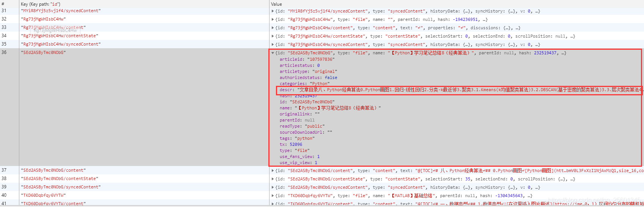Expand the SEd2ASByTmc0NObG/contentState value object

pos(273,179)
